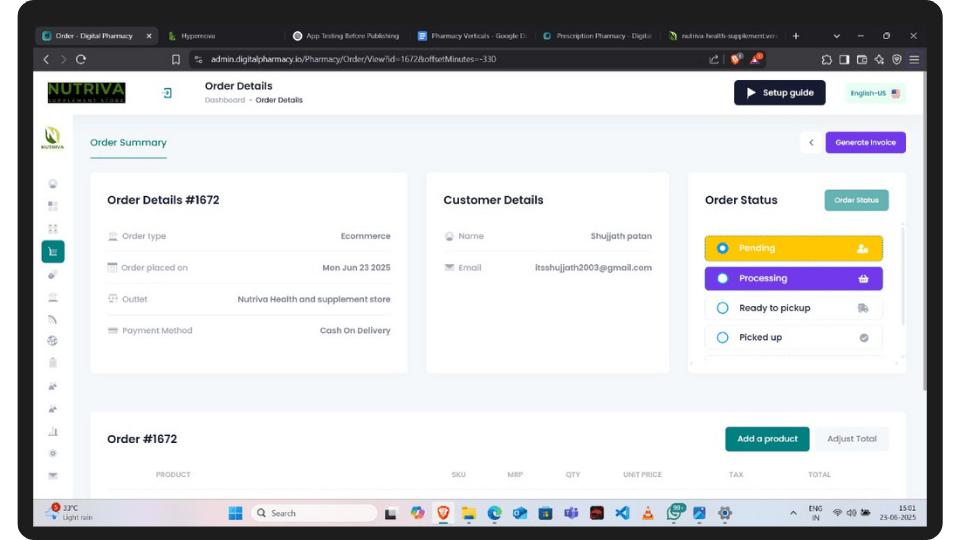Open VLC media player from taskbar
This screenshot has height=540, width=960.
point(648,513)
